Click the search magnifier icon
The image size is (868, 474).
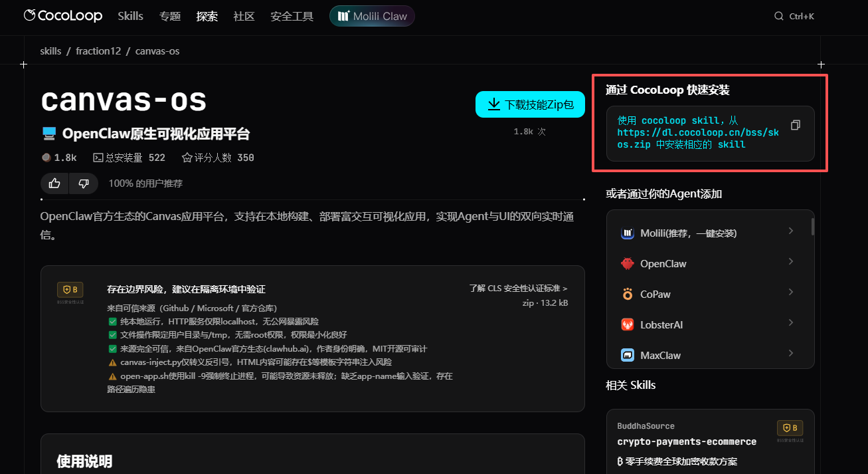tap(779, 16)
